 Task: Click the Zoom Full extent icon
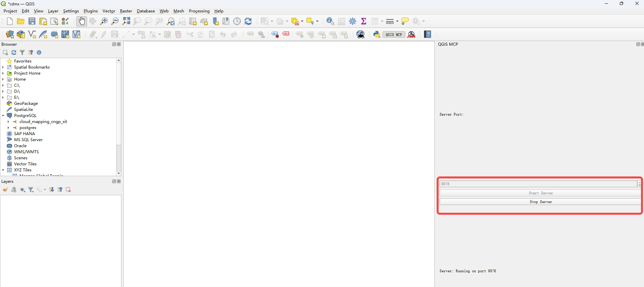(126, 21)
